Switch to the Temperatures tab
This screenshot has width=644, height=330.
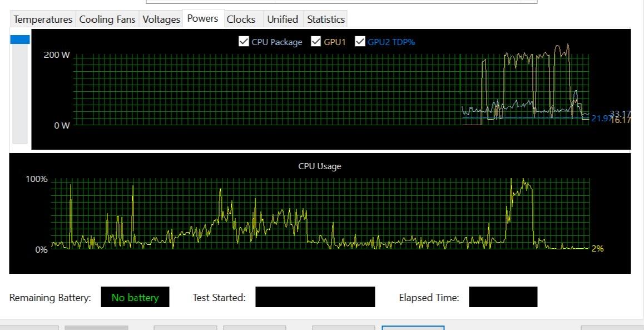[x=43, y=19]
